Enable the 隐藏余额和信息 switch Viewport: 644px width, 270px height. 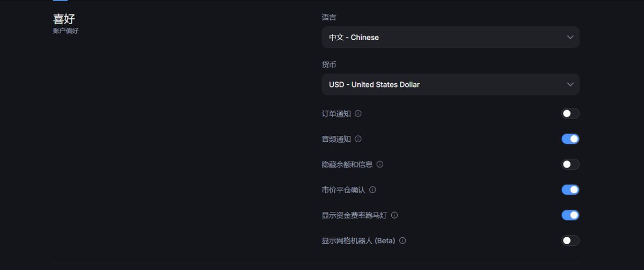[x=570, y=164]
